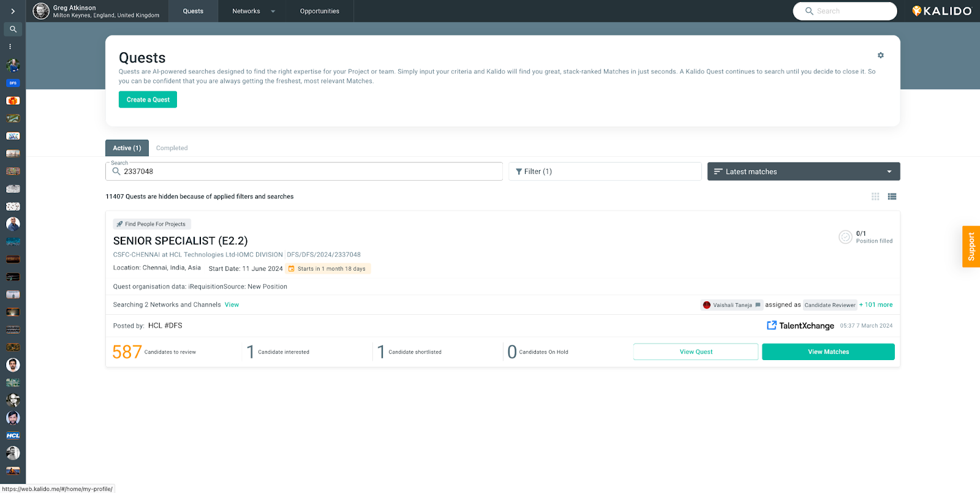Image resolution: width=980 pixels, height=493 pixels.
Task: Open the sidebar three-dot menu
Action: coord(10,47)
